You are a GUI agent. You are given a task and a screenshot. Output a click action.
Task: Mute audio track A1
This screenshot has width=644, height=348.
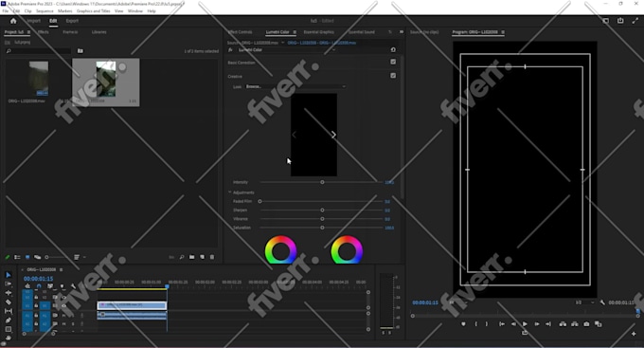tap(63, 315)
